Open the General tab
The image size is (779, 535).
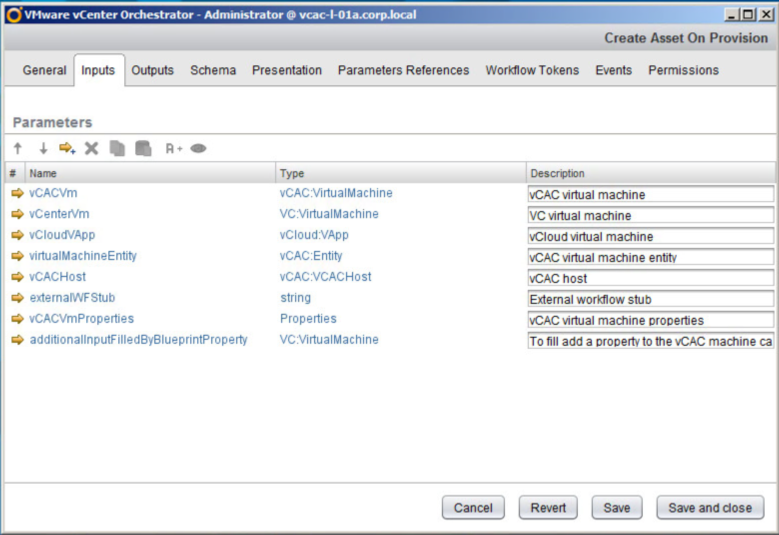44,70
